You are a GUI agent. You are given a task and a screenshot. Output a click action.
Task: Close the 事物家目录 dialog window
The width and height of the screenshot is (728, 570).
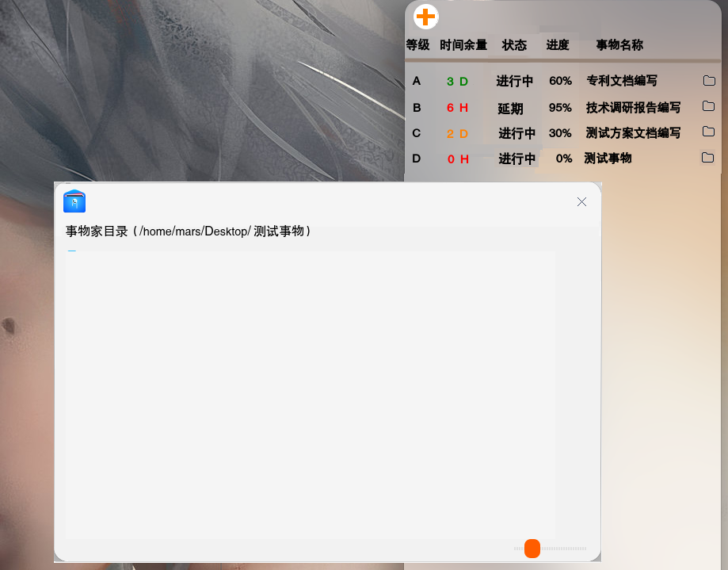click(581, 202)
